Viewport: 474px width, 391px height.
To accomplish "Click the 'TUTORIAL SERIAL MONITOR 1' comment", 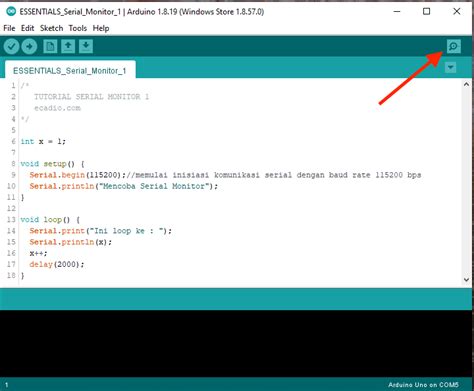I will [91, 97].
